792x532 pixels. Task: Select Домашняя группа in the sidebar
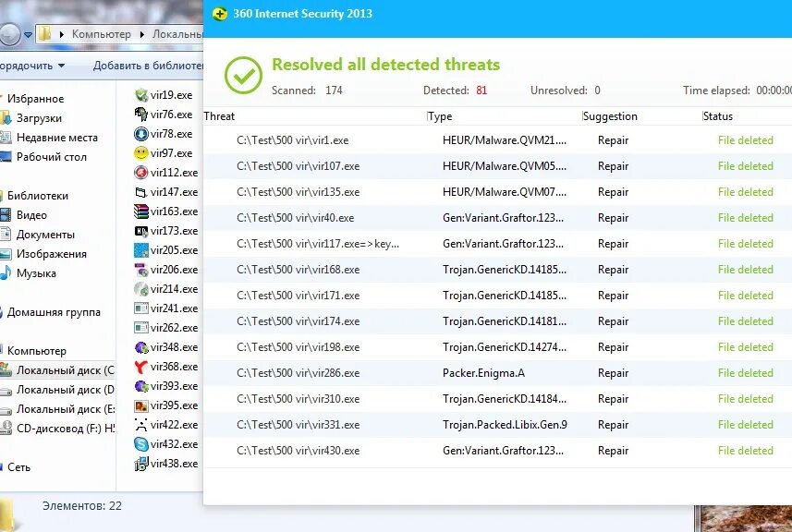[x=54, y=312]
